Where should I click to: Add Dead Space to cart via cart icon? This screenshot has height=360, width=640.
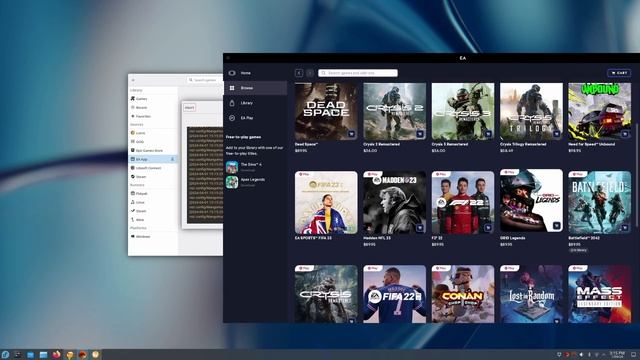coord(351,134)
